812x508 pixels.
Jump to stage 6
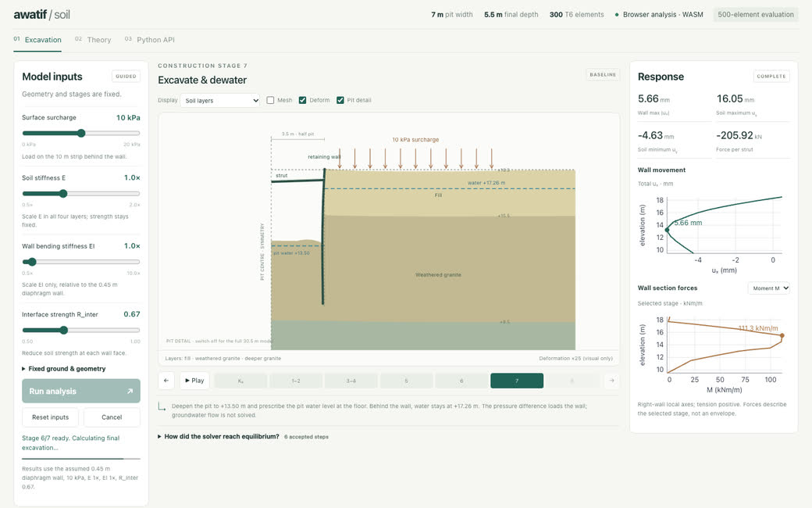[461, 381]
